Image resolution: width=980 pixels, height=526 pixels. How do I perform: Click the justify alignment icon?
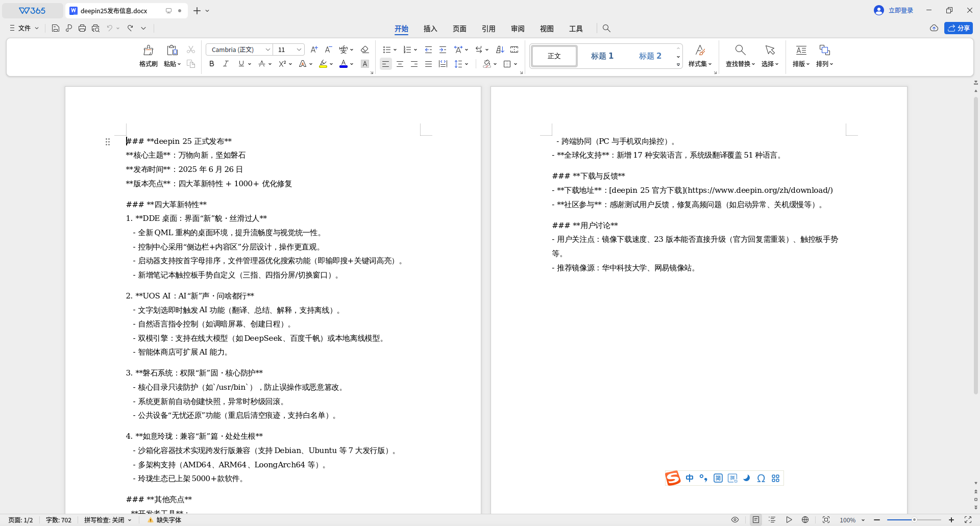[x=428, y=64]
